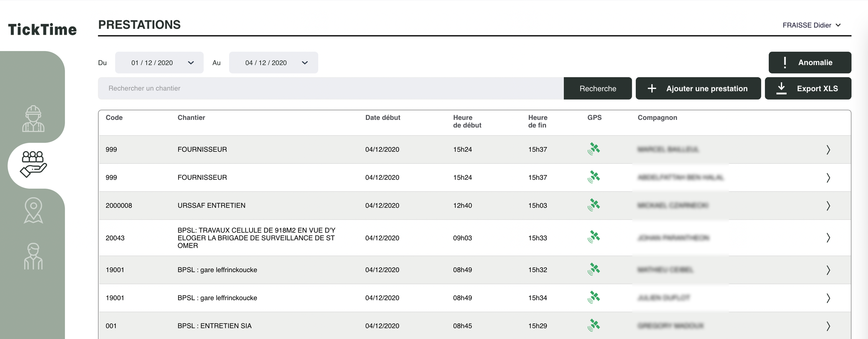Click the GPS column header
The height and width of the screenshot is (339, 868).
tap(594, 117)
